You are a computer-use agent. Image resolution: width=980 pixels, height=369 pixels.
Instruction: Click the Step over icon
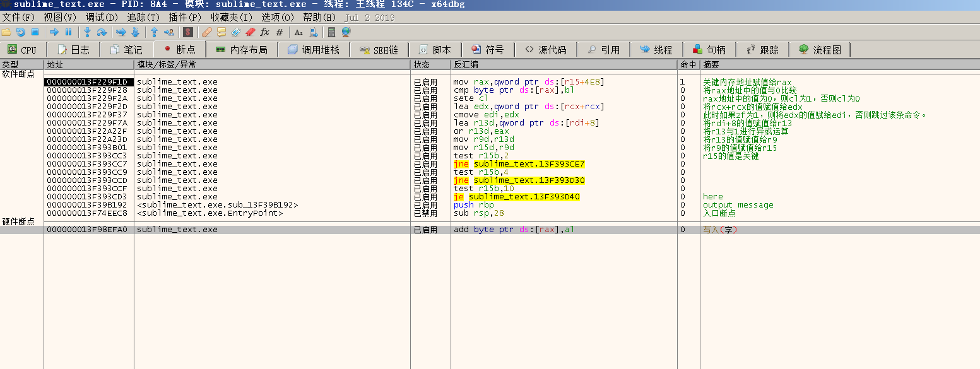click(102, 32)
